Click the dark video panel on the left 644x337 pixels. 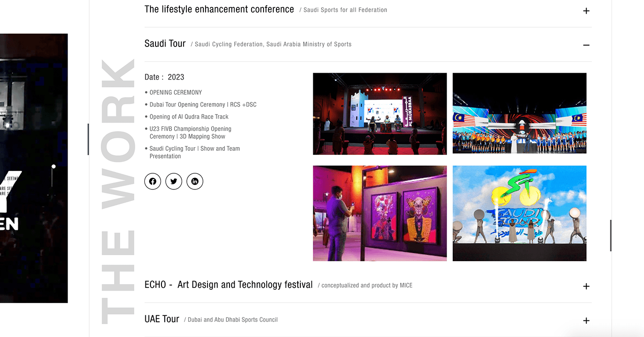click(x=34, y=168)
